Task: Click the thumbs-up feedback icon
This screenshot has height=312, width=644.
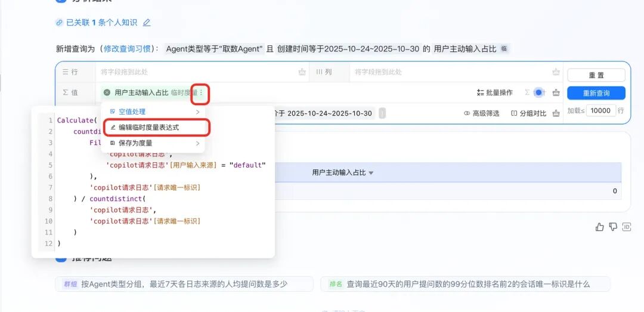Action: point(600,227)
